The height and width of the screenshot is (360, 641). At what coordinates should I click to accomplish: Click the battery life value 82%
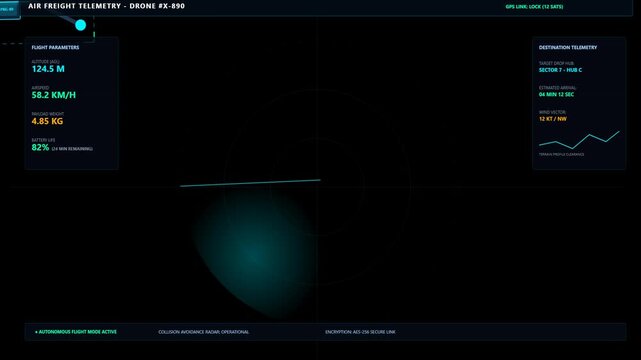[40, 148]
